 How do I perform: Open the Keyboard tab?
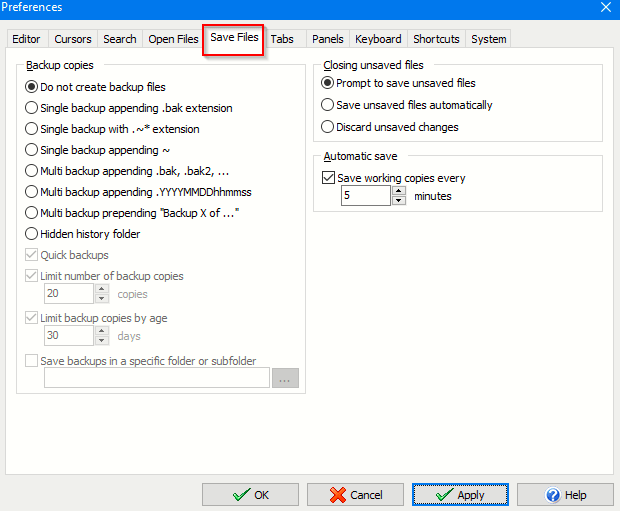pos(378,39)
